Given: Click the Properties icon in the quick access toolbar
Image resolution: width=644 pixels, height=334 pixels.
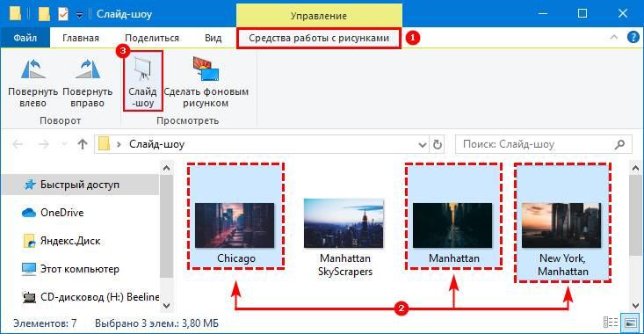Looking at the screenshot, I should (63, 14).
